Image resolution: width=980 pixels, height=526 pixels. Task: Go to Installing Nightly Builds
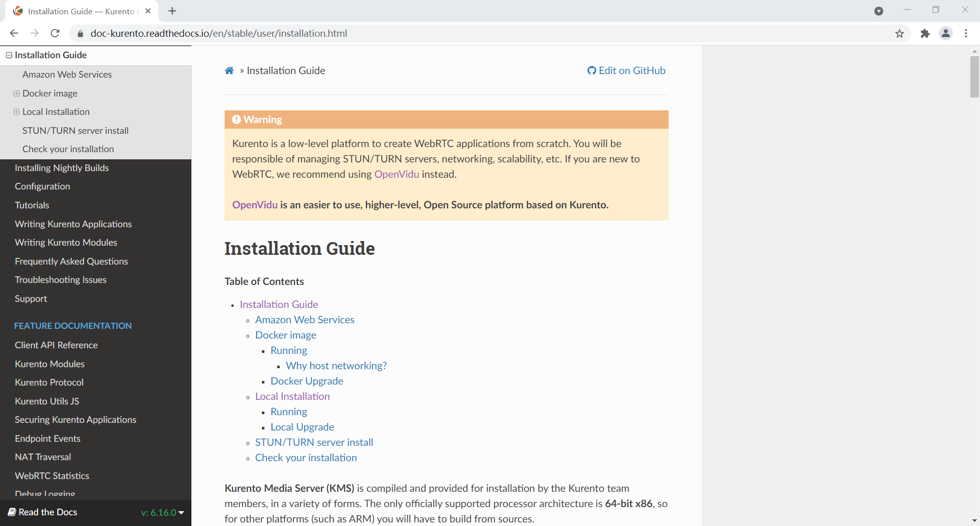[62, 168]
